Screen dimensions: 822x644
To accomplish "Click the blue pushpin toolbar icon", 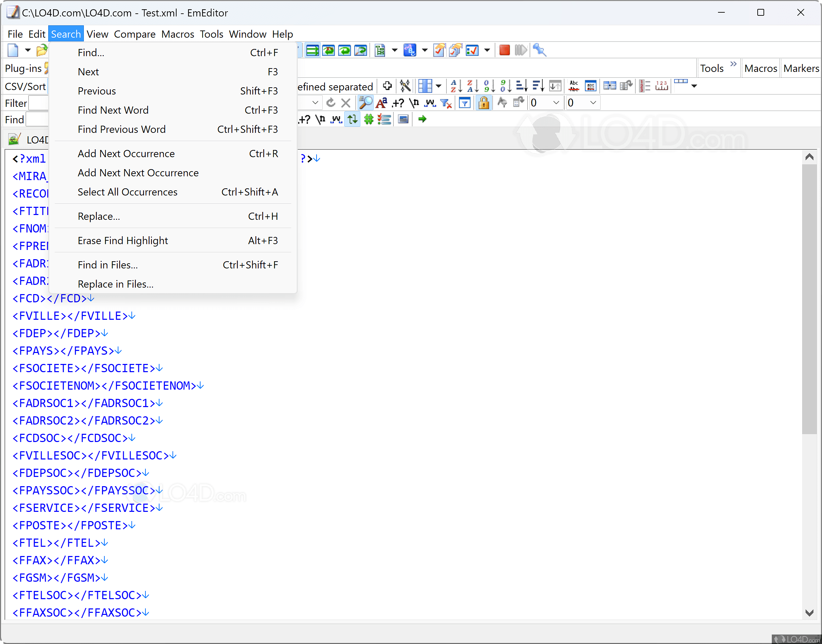I will [539, 50].
